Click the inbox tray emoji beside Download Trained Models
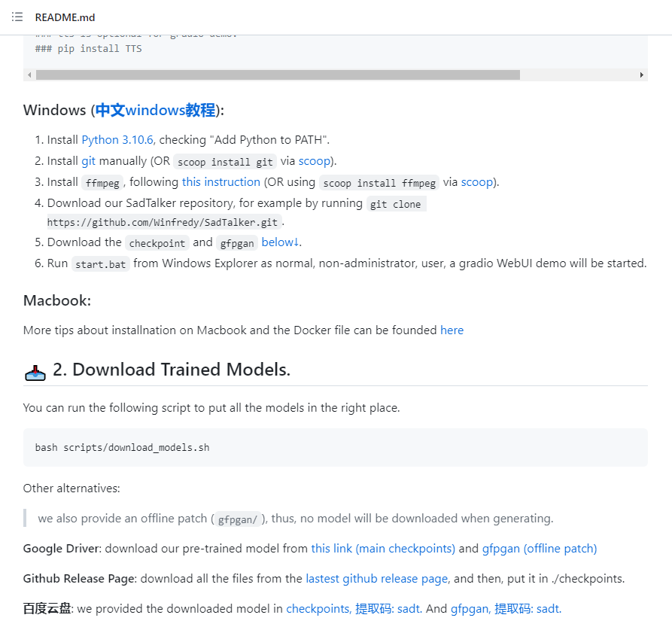 click(35, 370)
